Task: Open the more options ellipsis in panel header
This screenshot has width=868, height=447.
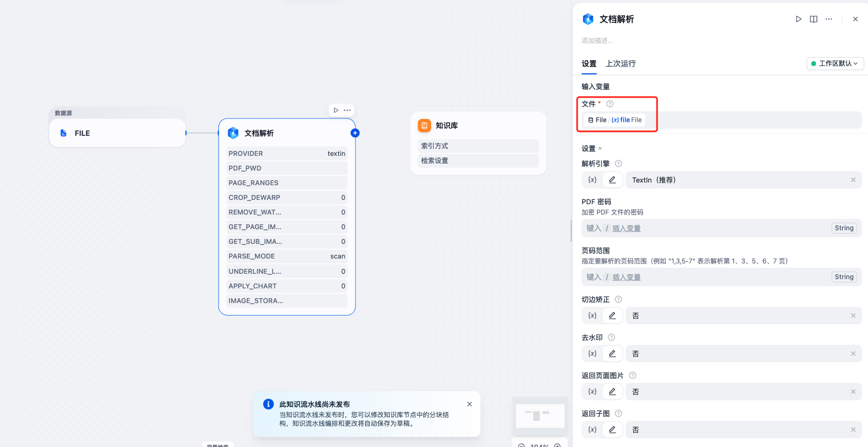Action: coord(829,19)
